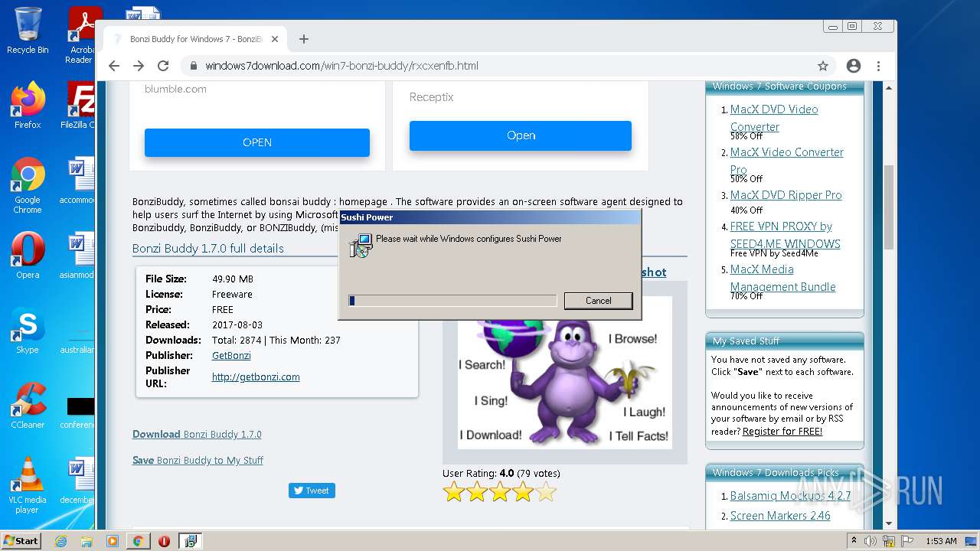Show hidden tray icons arrow
Screen dimensions: 980x551
tap(854, 541)
